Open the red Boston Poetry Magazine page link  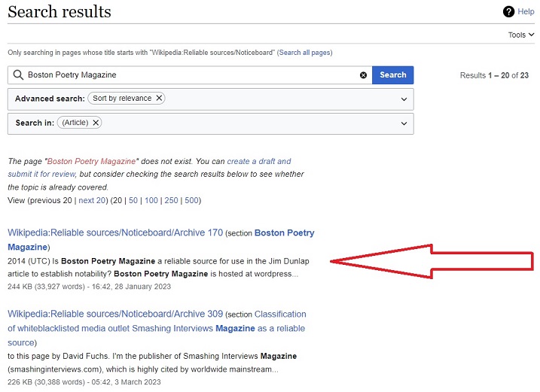[92, 161]
